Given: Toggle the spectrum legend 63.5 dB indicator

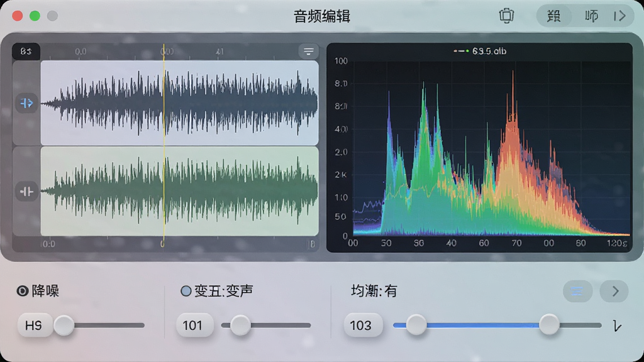Looking at the screenshot, I should coord(461,52).
